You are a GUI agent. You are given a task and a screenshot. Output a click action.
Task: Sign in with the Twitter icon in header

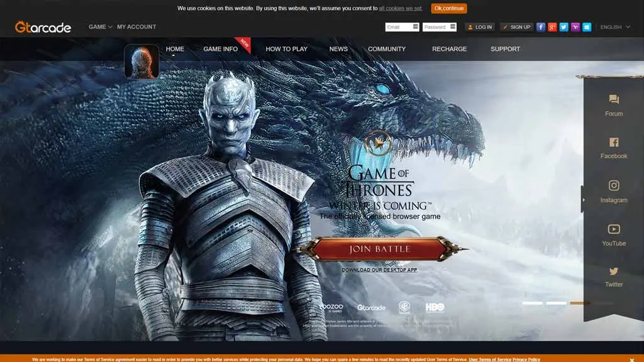tap(563, 27)
